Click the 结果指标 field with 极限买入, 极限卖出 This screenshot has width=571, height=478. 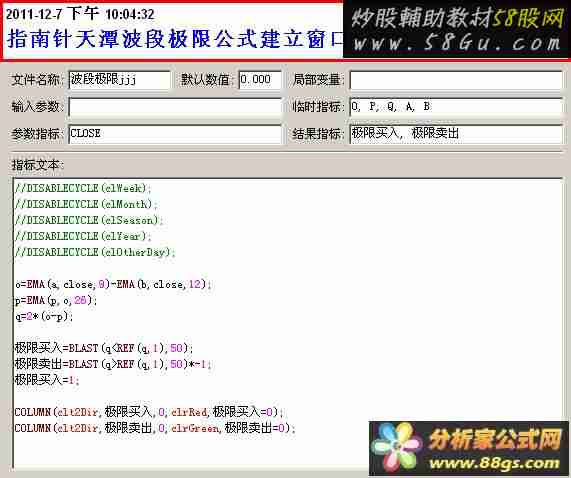pyautogui.click(x=456, y=134)
